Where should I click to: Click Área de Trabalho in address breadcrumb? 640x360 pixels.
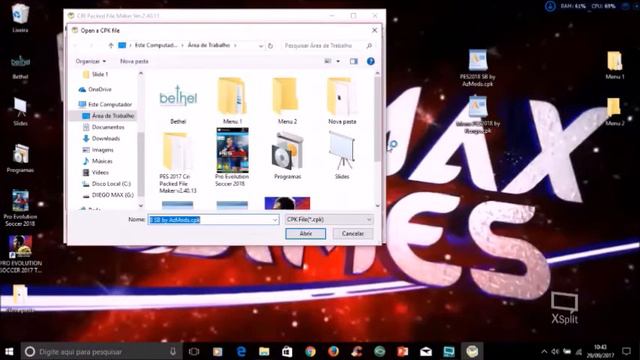(209, 45)
